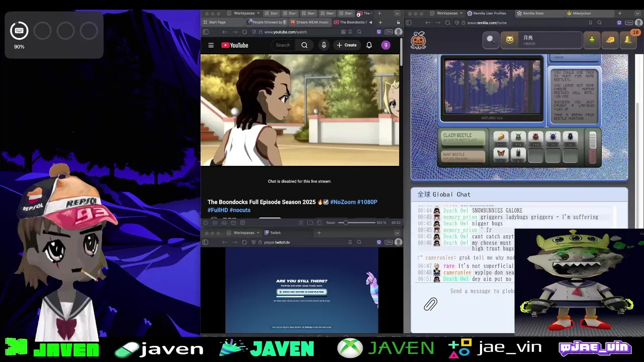The height and width of the screenshot is (362, 644).
Task: Mute audio on The Boondocks tab
Action: tap(371, 22)
